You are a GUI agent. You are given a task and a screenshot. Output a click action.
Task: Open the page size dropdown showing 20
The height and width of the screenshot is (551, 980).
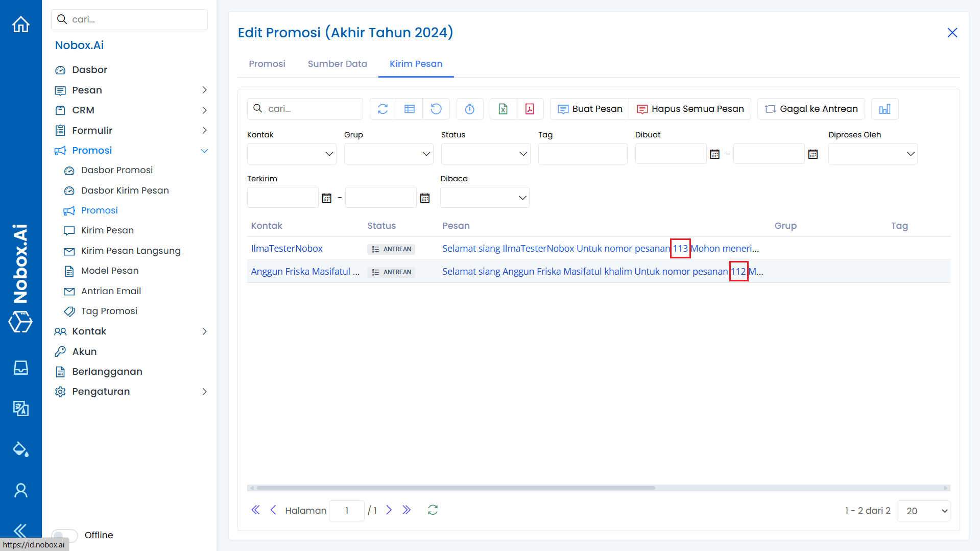pos(923,511)
